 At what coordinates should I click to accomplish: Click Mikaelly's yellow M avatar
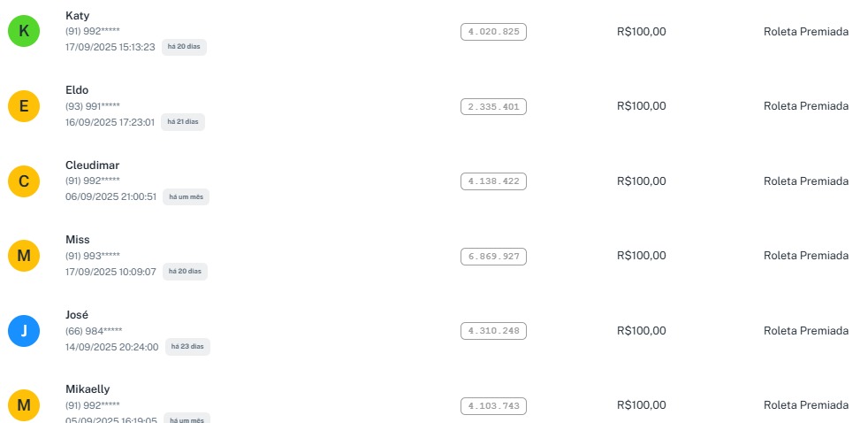tap(24, 405)
